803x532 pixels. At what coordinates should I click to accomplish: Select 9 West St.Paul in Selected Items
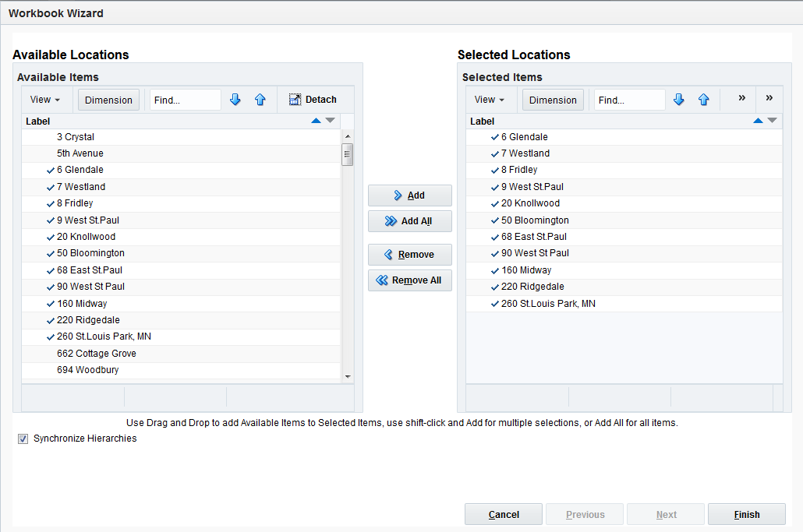pyautogui.click(x=624, y=187)
